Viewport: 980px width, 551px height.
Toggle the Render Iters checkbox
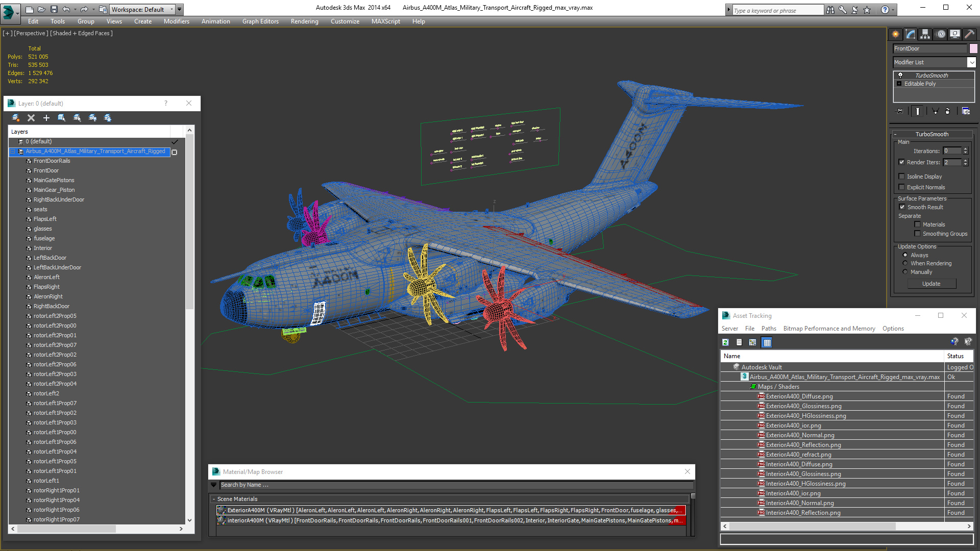click(x=902, y=162)
